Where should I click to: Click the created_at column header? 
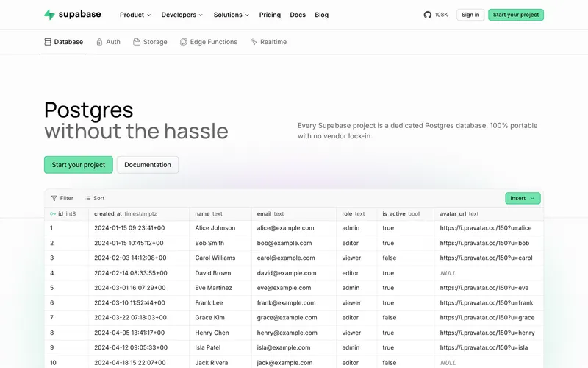coord(139,213)
